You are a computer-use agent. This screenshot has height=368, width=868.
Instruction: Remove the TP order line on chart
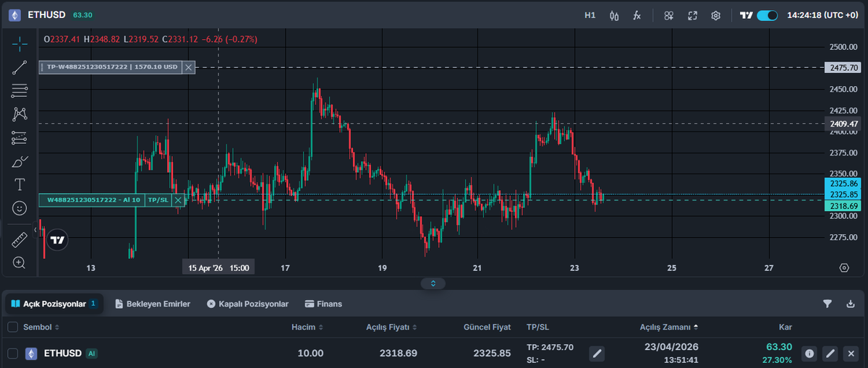click(189, 67)
